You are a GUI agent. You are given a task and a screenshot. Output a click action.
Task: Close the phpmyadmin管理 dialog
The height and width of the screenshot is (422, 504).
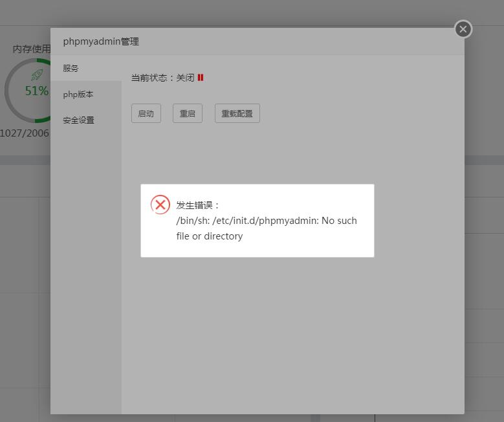pyautogui.click(x=463, y=29)
